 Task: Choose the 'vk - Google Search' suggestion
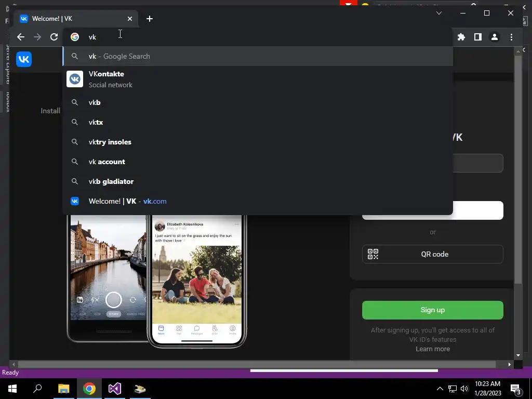point(258,56)
